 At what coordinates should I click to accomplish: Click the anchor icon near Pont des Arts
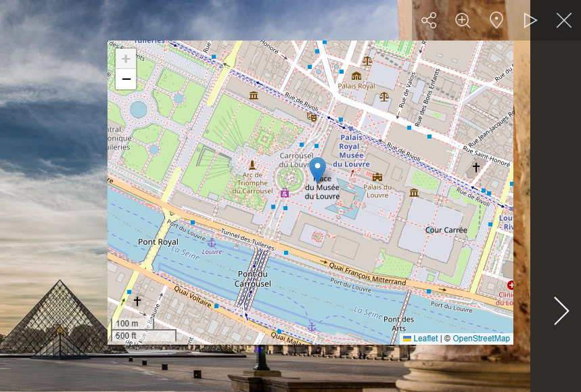coord(312,327)
